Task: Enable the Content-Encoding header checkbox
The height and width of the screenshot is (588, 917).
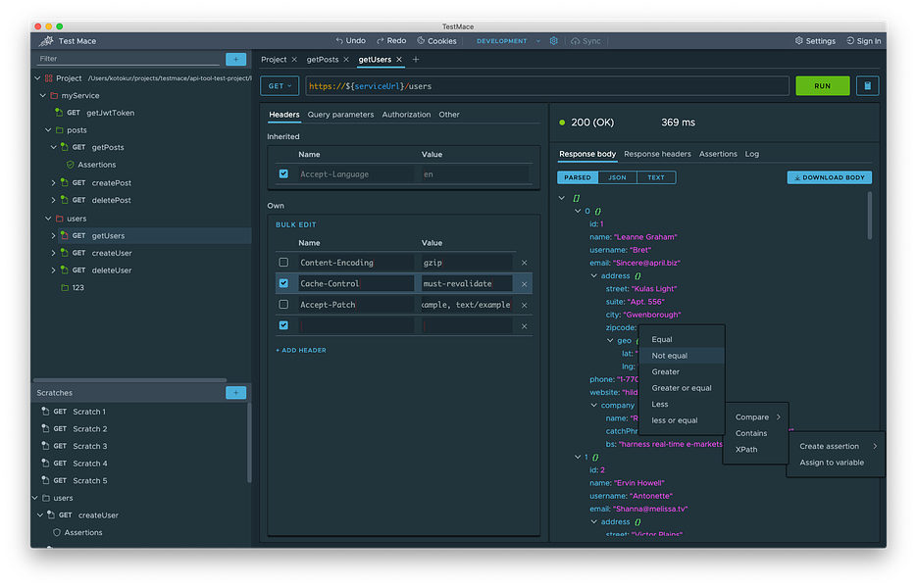Action: click(x=283, y=263)
